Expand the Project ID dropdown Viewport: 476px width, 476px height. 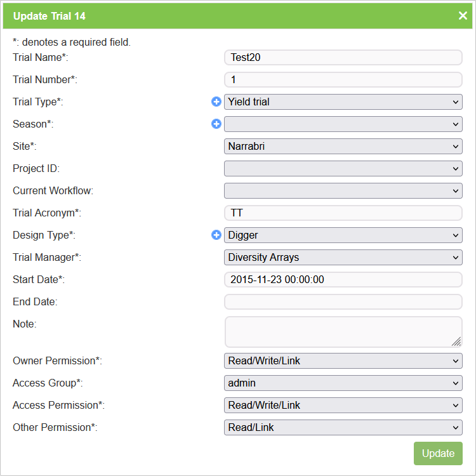pos(343,168)
